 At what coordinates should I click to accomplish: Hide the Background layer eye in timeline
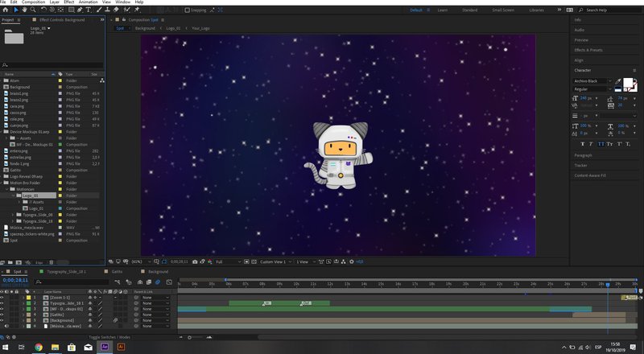click(2, 320)
